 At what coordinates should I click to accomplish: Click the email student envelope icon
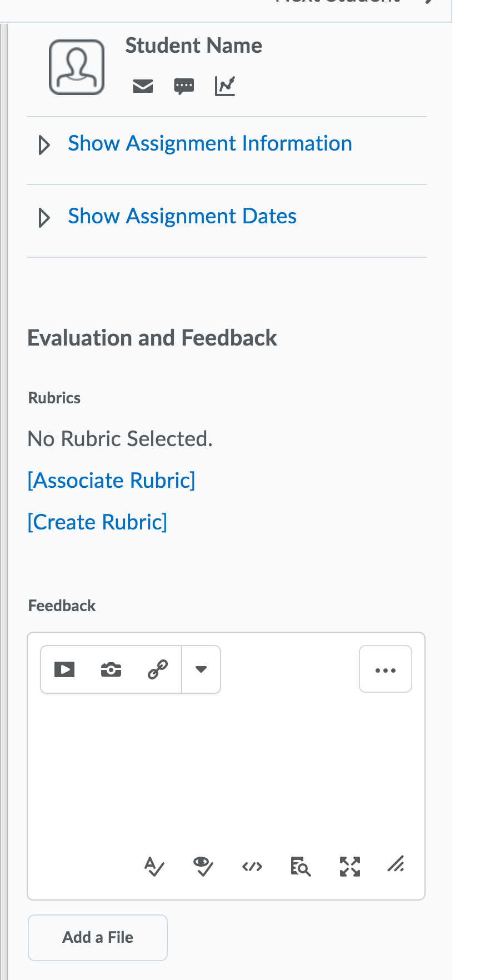(x=143, y=86)
